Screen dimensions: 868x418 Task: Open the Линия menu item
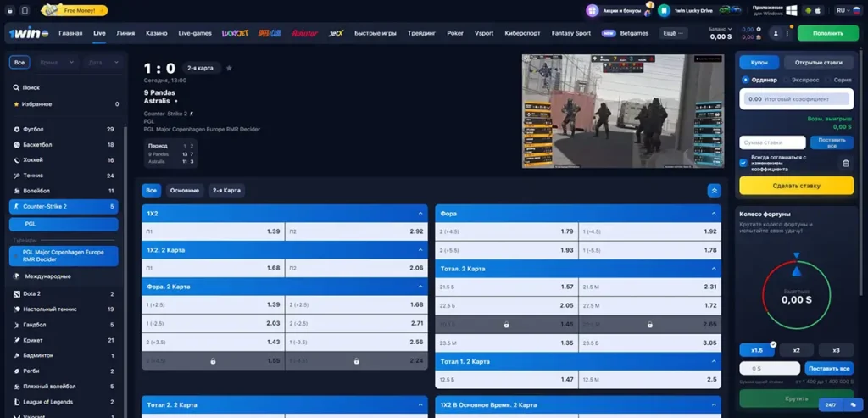[x=125, y=33]
